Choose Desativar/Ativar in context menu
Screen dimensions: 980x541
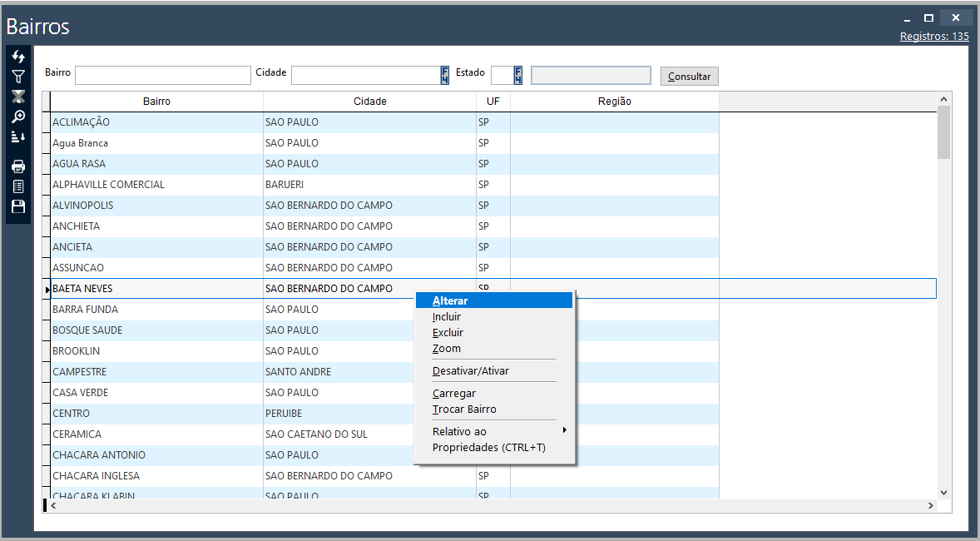[470, 371]
